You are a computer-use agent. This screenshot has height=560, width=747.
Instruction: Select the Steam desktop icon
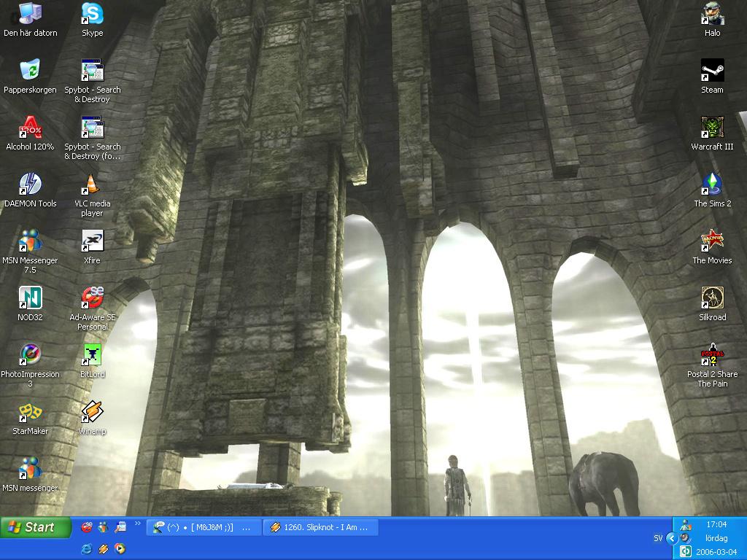(x=712, y=76)
